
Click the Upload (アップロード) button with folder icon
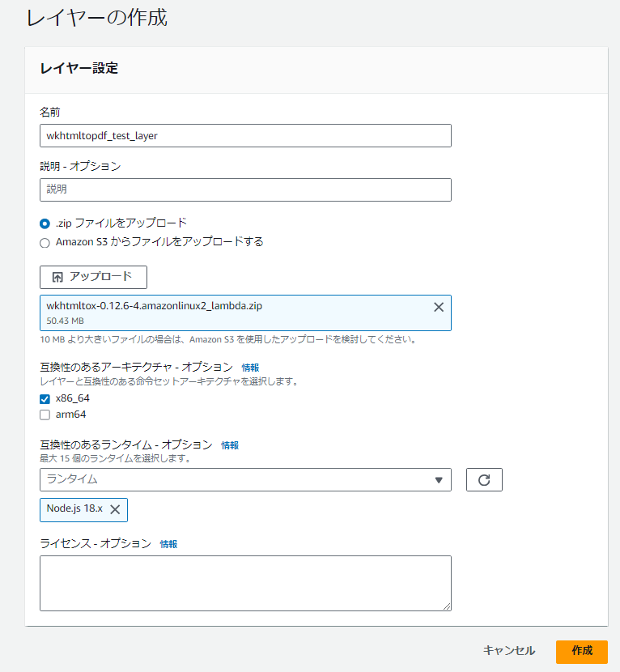(x=93, y=277)
